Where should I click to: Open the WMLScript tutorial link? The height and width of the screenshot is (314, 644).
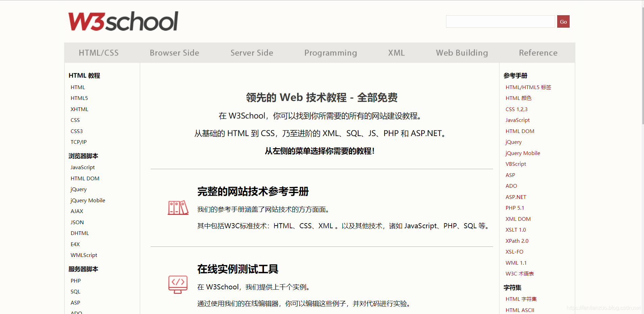tap(84, 255)
